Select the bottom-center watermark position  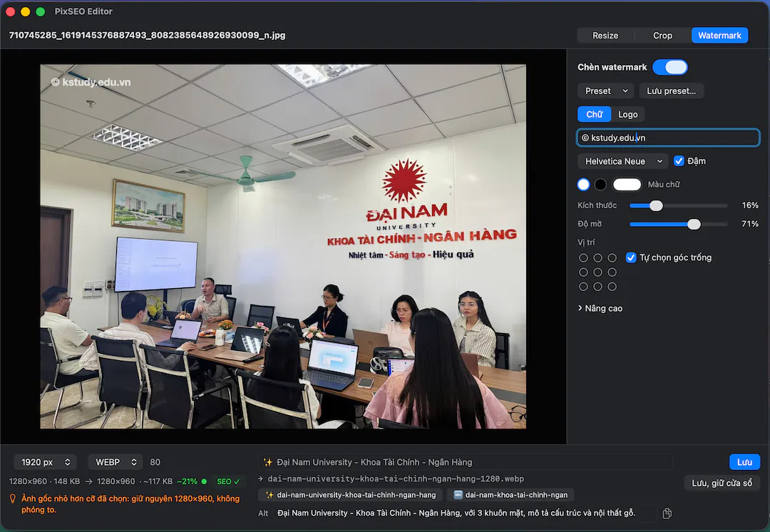pyautogui.click(x=597, y=287)
